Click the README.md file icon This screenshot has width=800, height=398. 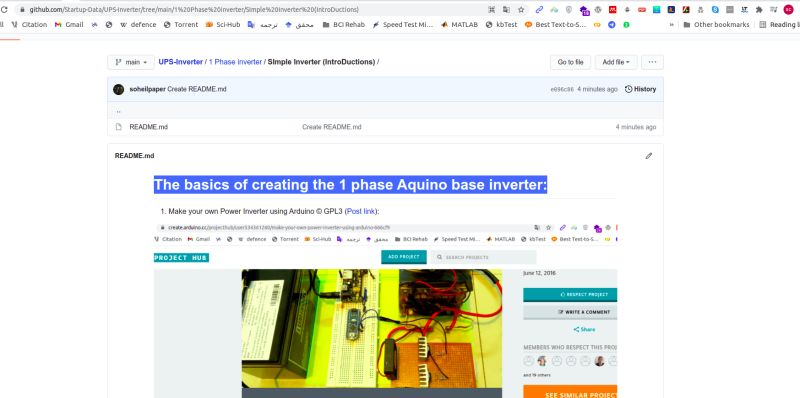click(x=118, y=127)
